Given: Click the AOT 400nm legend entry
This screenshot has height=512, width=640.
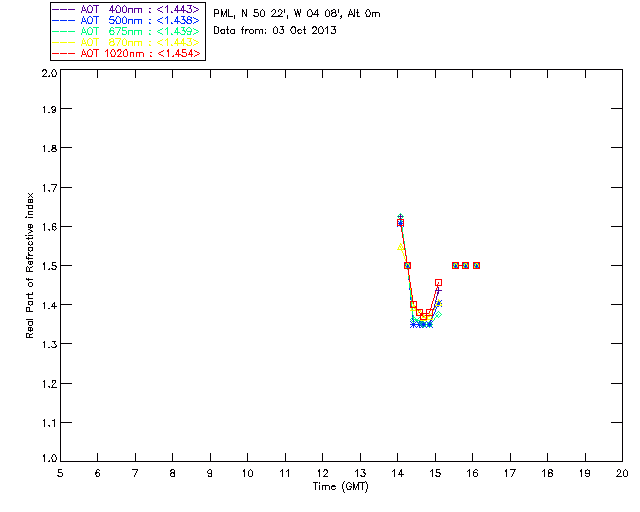Looking at the screenshot, I should coord(126,9).
